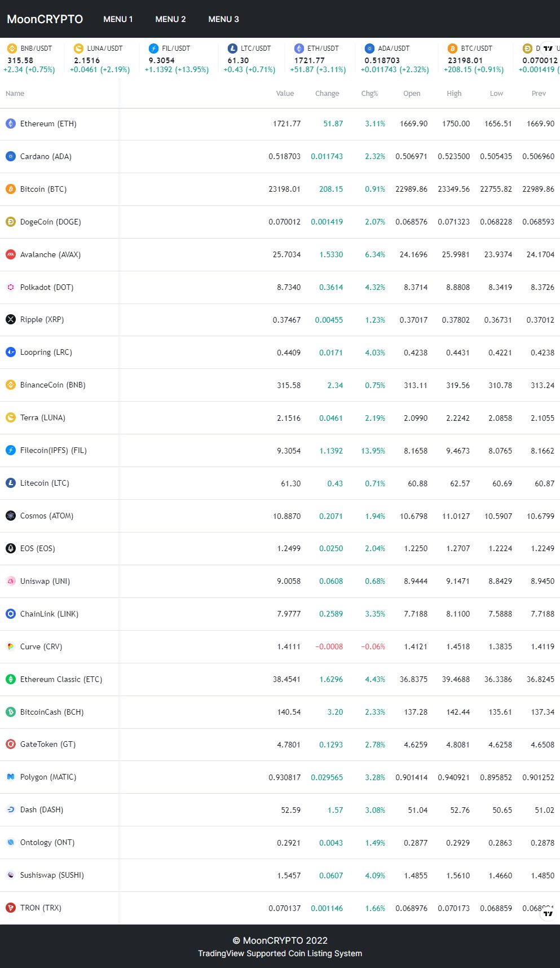Click the Polygon MATIC icon
The height and width of the screenshot is (968, 560).
pos(11,777)
